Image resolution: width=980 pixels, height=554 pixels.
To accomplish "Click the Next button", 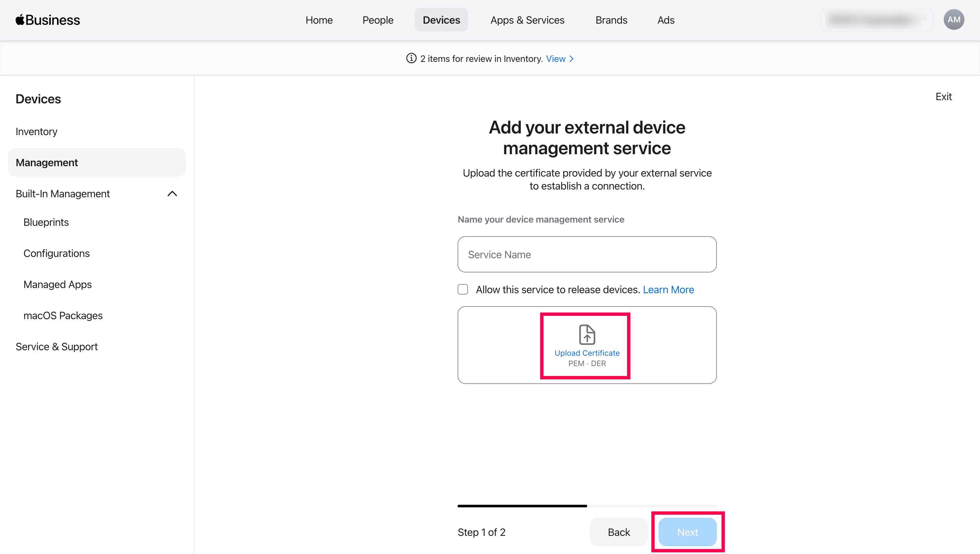I will pos(687,532).
